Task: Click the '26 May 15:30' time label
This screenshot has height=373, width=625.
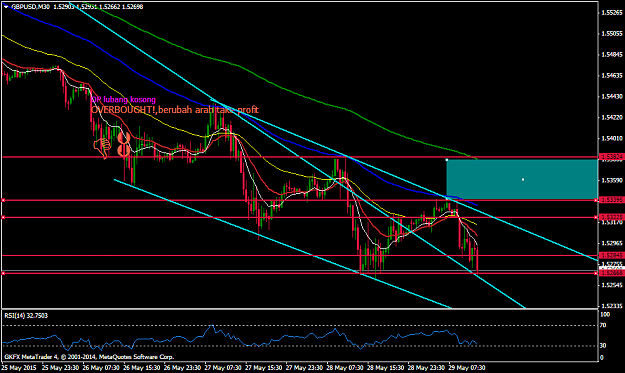Action: click(x=142, y=367)
